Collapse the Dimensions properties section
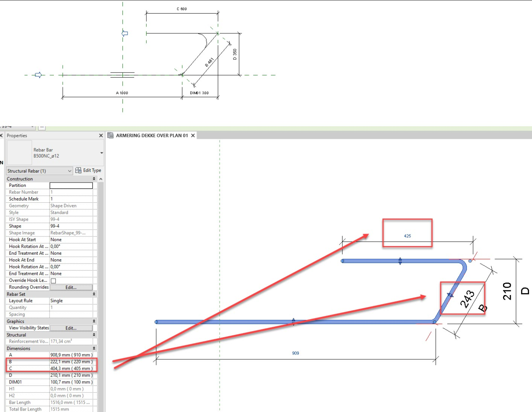The image size is (532, 412). pos(94,348)
